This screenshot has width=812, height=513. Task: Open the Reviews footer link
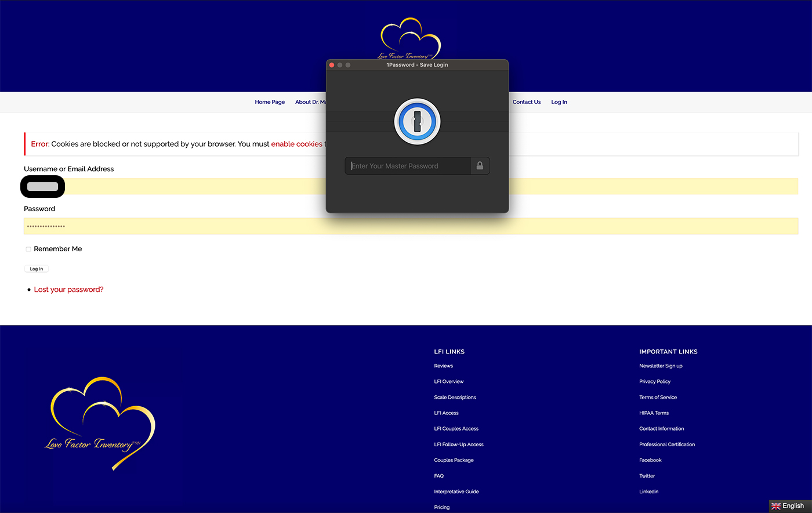444,366
